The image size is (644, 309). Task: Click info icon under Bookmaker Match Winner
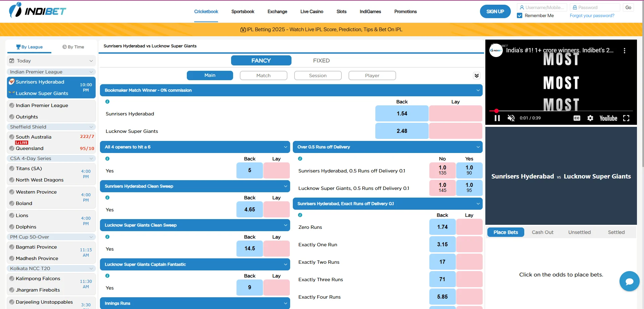[107, 102]
